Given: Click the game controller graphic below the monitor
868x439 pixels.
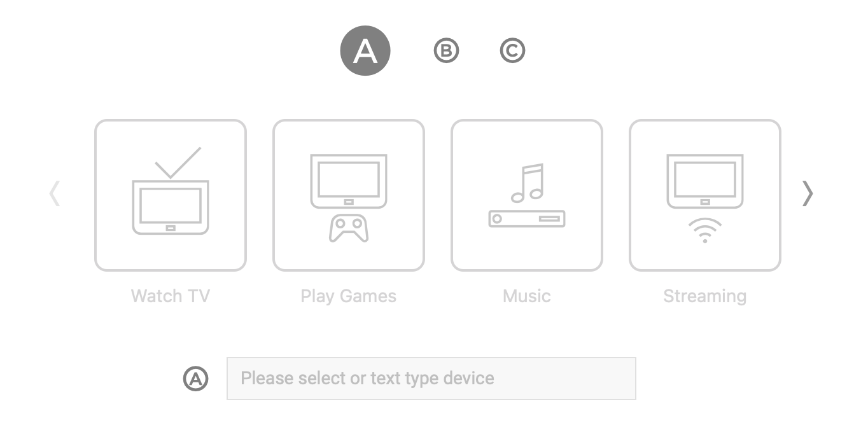Looking at the screenshot, I should (348, 229).
